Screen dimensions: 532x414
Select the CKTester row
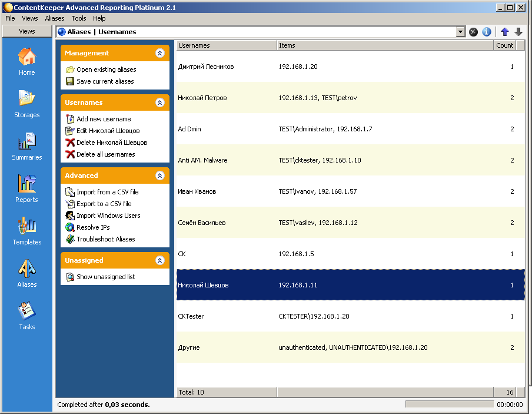(x=351, y=316)
